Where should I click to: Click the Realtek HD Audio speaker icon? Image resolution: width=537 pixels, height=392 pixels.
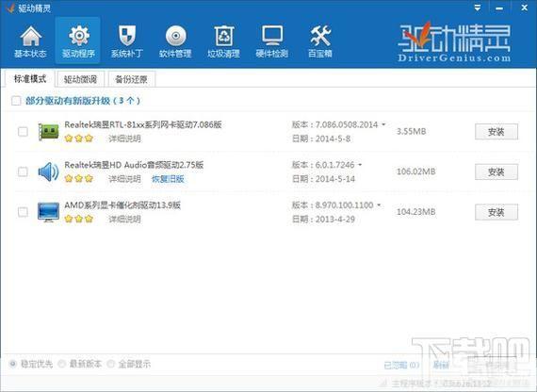tap(49, 171)
